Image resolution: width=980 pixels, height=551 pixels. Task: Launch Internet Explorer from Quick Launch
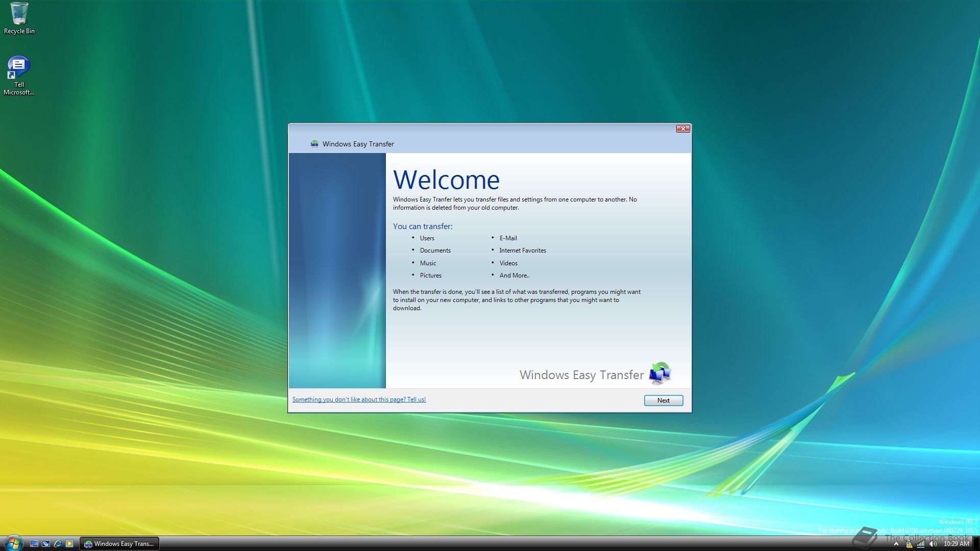[58, 544]
